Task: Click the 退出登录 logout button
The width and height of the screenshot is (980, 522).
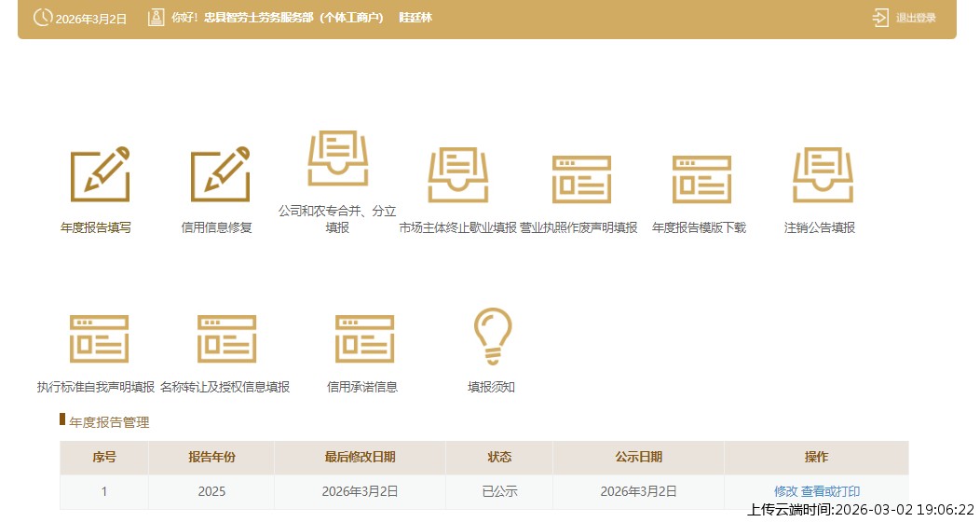Action: click(904, 18)
